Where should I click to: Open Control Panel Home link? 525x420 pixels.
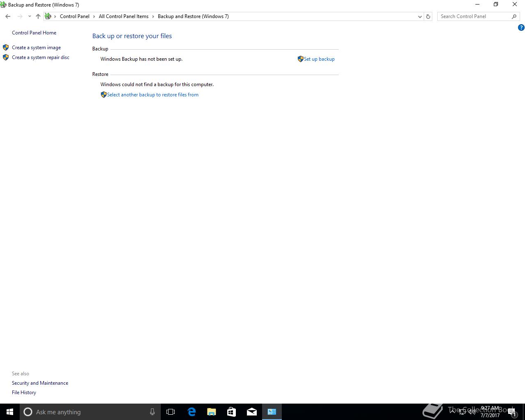(x=34, y=33)
